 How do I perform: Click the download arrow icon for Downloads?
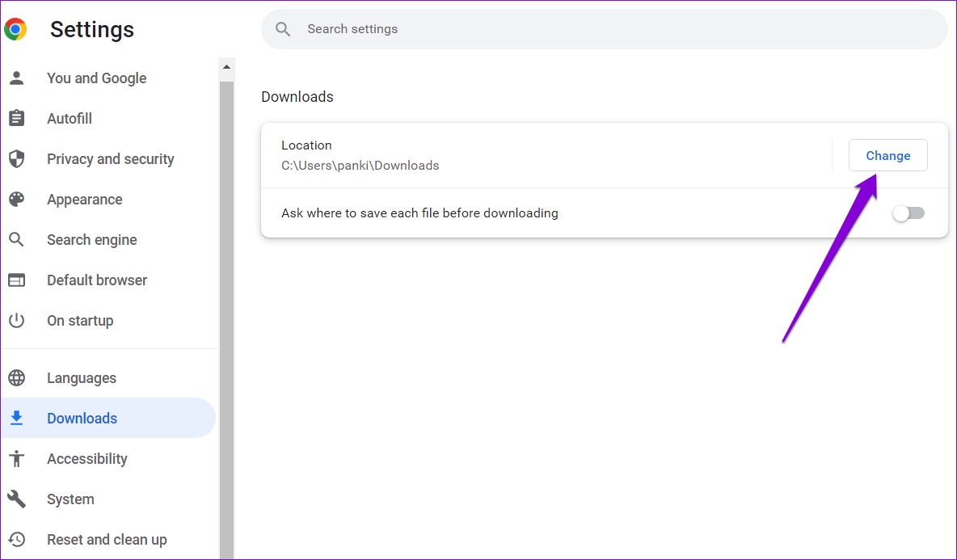[16, 418]
